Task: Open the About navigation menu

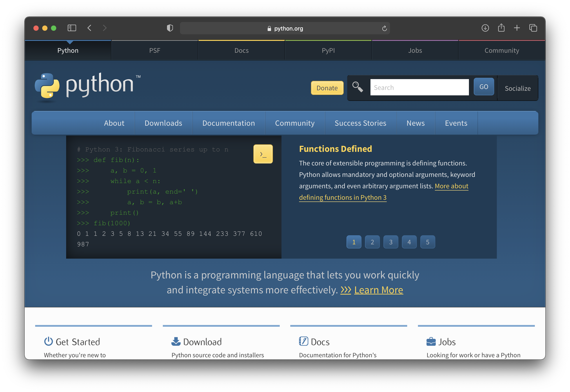Action: [x=114, y=123]
